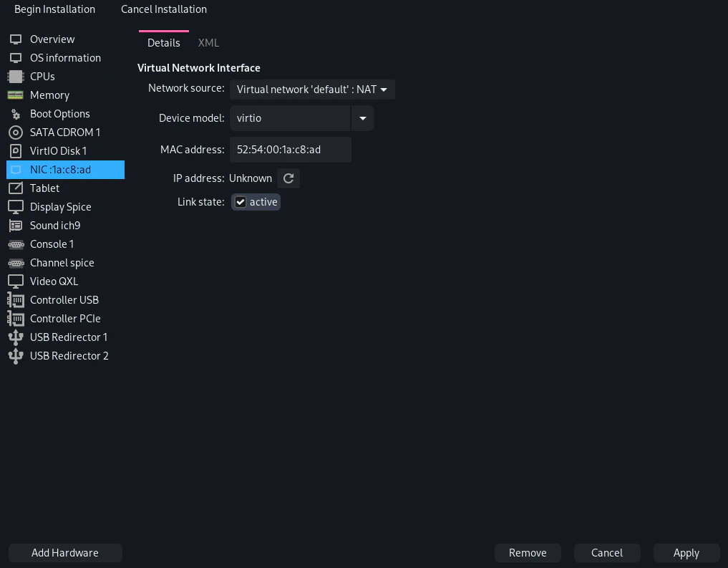Click the USB Redirector 1 icon

16,337
